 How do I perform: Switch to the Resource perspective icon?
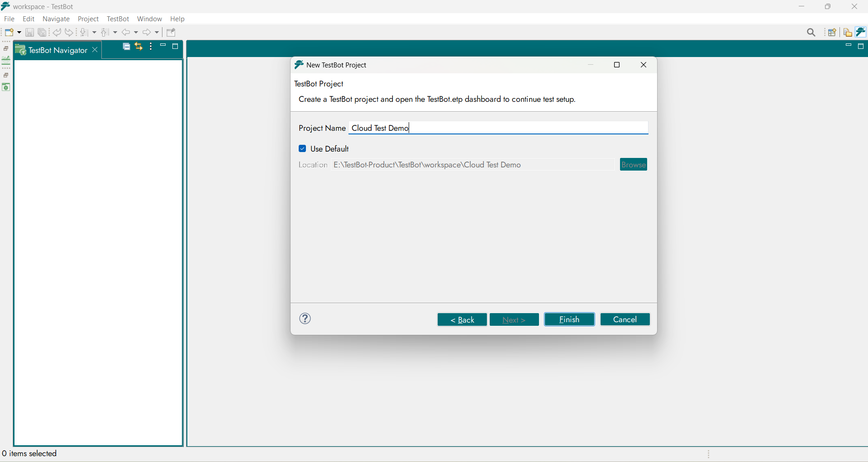847,33
